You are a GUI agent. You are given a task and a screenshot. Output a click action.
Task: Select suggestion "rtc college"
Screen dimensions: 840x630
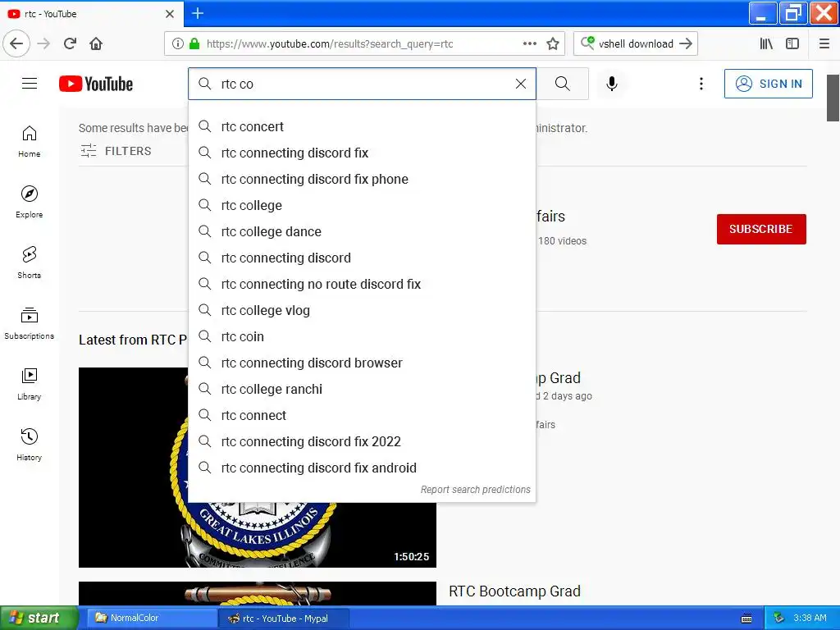[362, 205]
